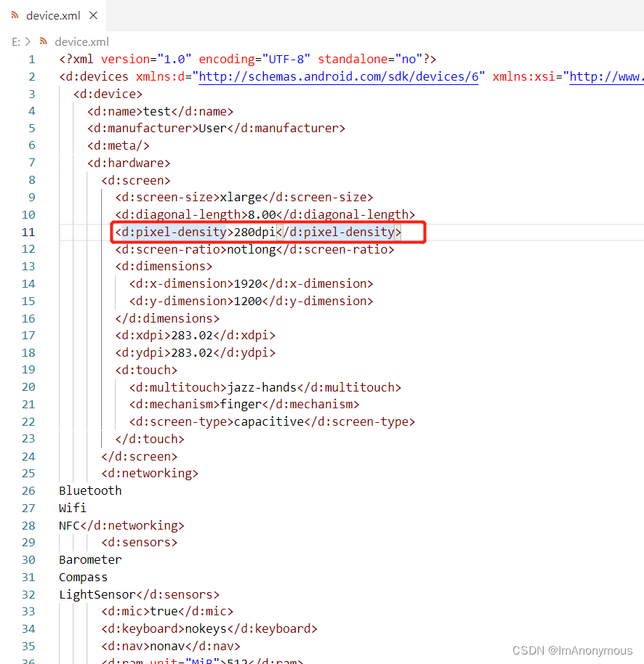Click line number 11 to select the line
Image resolution: width=644 pixels, height=664 pixels.
28,231
